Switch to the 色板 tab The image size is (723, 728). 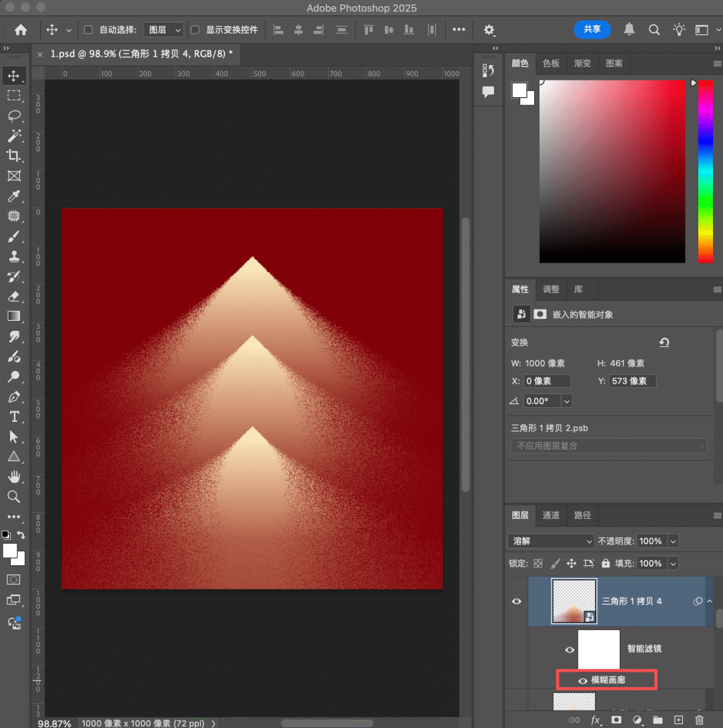click(x=551, y=63)
